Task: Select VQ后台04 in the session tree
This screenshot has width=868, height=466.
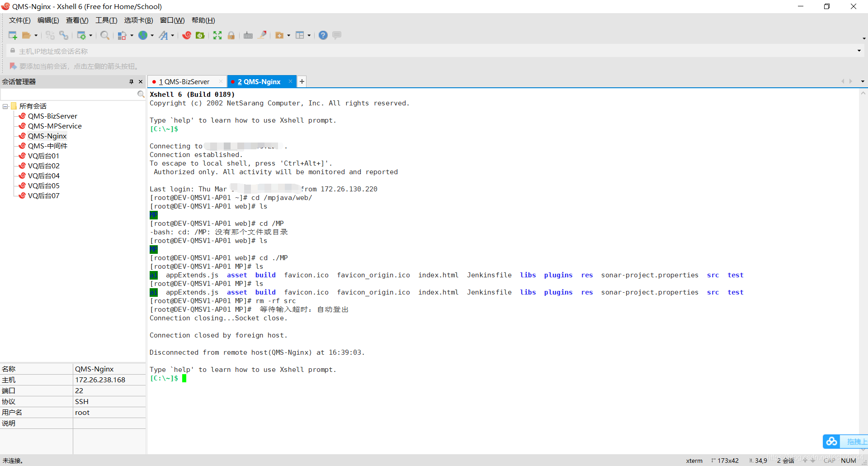Action: 43,176
